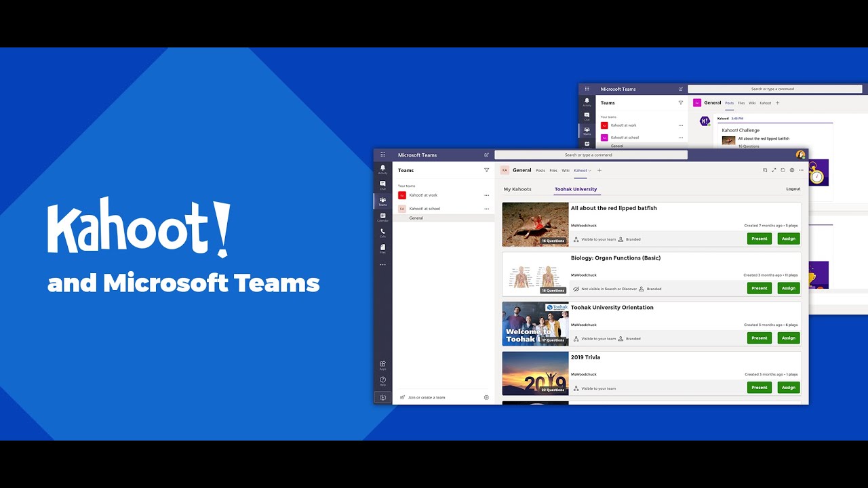The width and height of the screenshot is (868, 488).
Task: Open Activity bell in front window sidebar
Action: pos(383,169)
